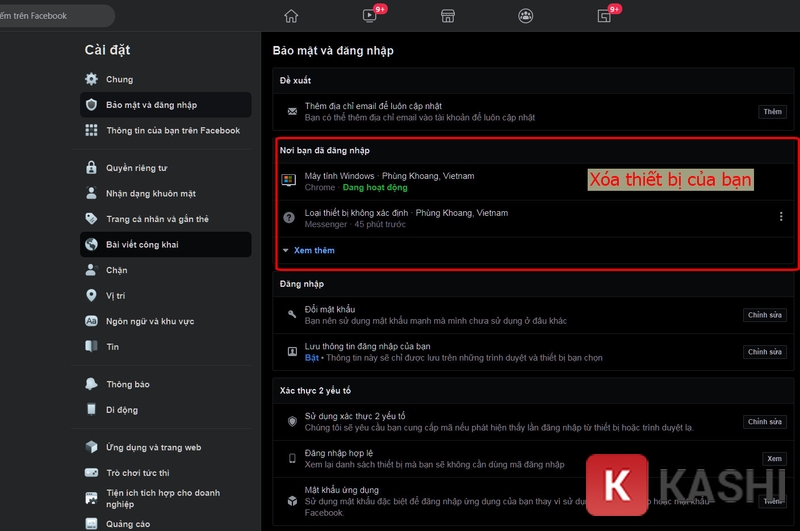800x531 pixels.
Task: Click 'Chỉnh sửa' for two-factor authentication
Action: coord(765,422)
